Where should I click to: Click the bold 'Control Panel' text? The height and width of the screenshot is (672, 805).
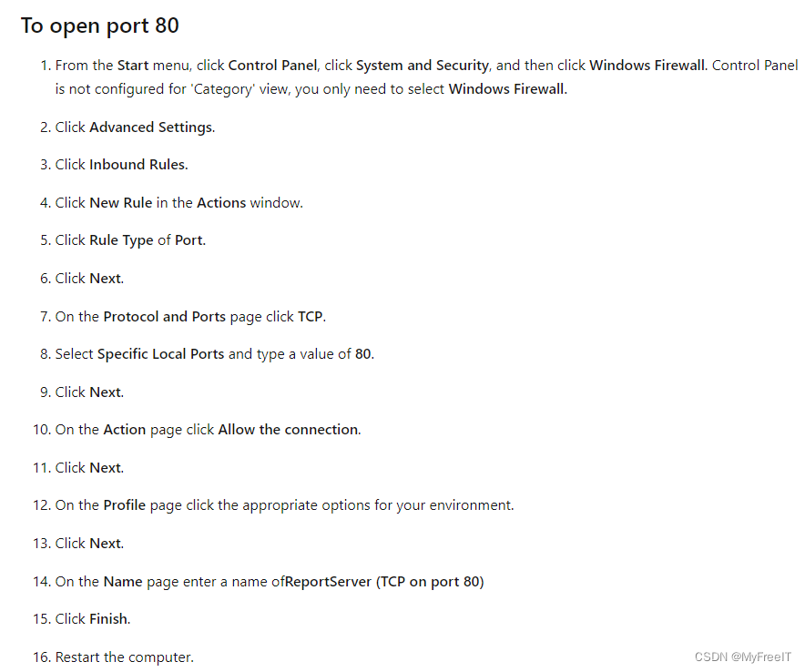[272, 66]
